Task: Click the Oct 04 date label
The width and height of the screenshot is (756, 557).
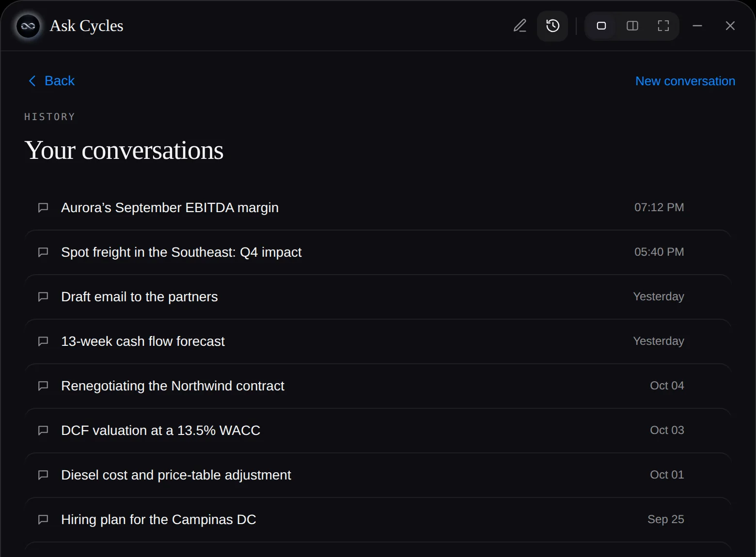Action: pyautogui.click(x=667, y=386)
